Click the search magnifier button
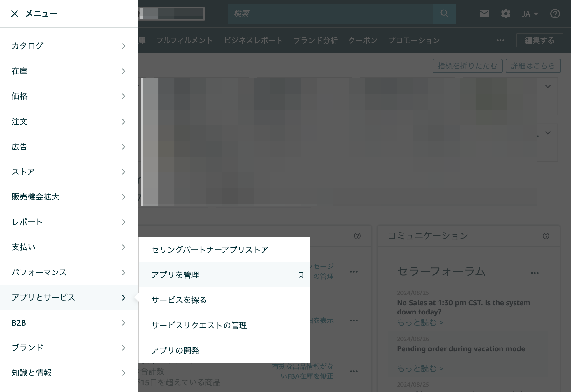This screenshot has height=392, width=571. tap(445, 14)
